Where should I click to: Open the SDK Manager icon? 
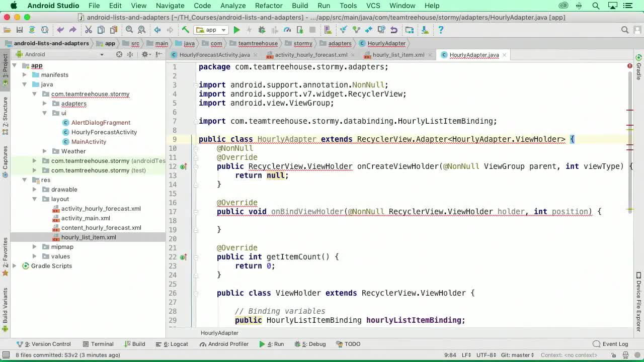tap(425, 30)
